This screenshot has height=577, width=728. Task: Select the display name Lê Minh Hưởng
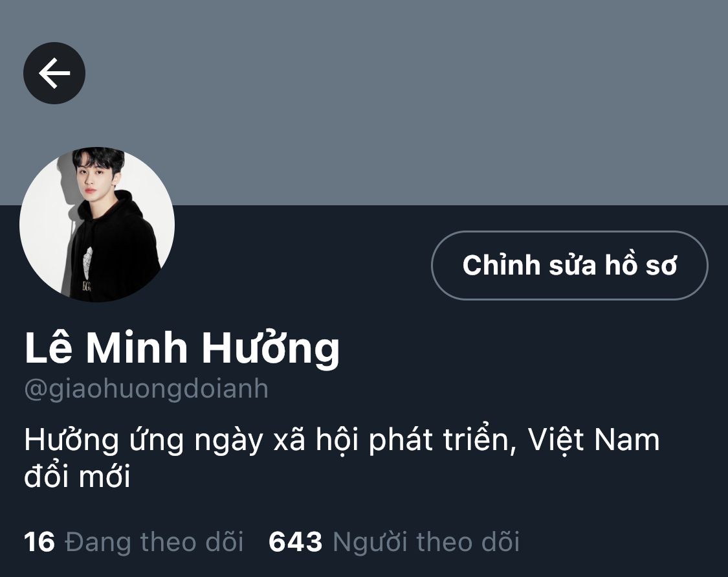[x=182, y=348]
